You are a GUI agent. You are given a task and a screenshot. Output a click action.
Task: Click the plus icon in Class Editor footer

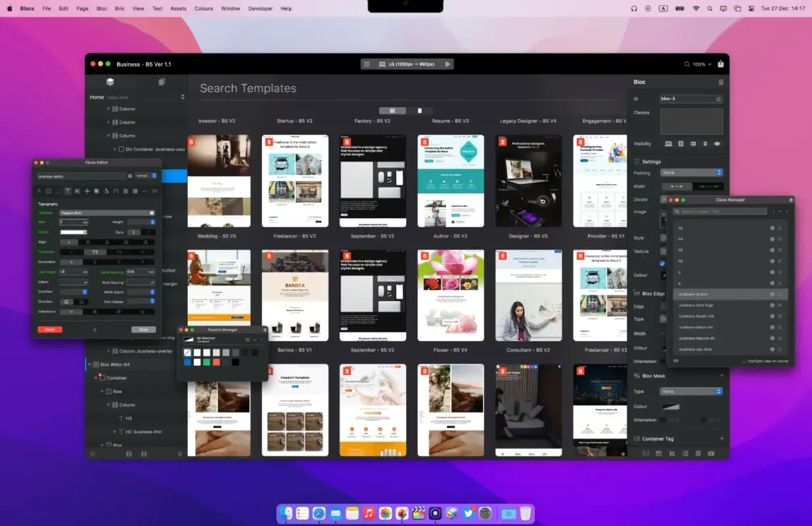(x=95, y=329)
